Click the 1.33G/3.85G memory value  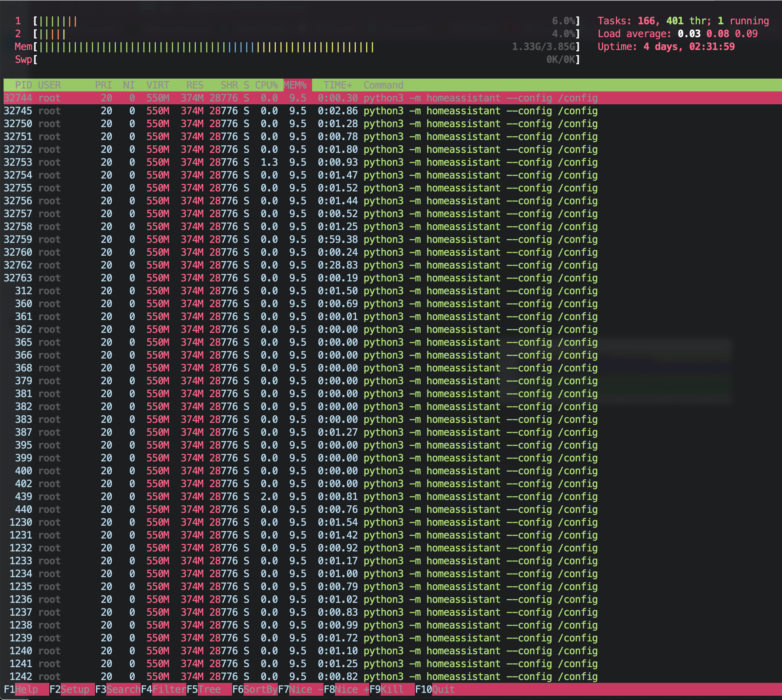point(543,46)
